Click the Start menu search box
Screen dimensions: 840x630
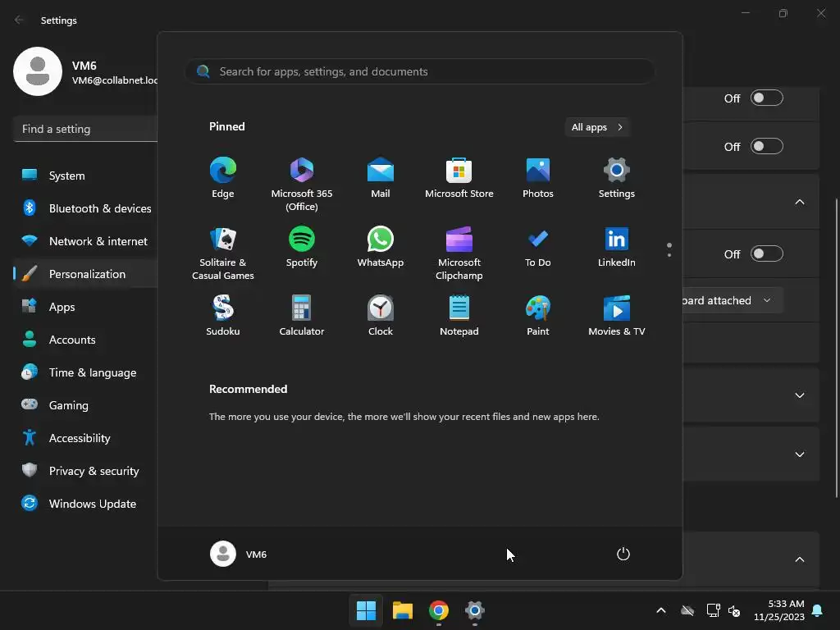click(x=420, y=71)
